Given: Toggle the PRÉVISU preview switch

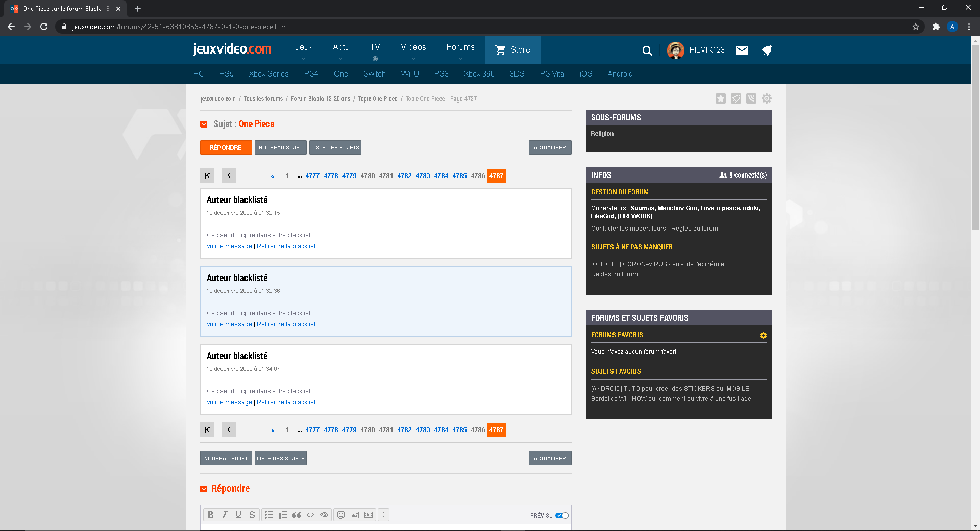Looking at the screenshot, I should tap(562, 515).
